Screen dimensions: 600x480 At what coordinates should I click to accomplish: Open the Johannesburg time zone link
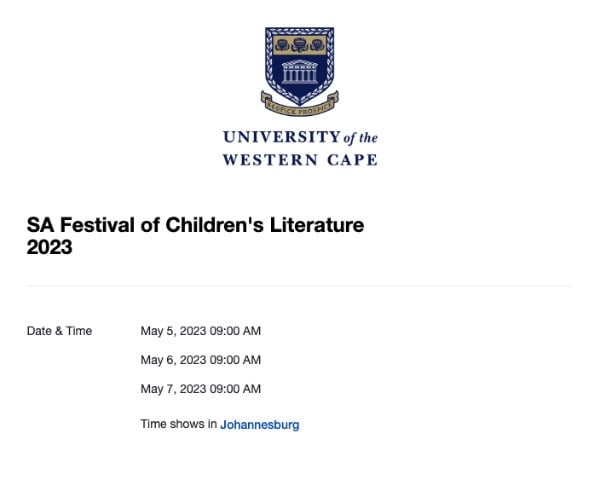(259, 425)
